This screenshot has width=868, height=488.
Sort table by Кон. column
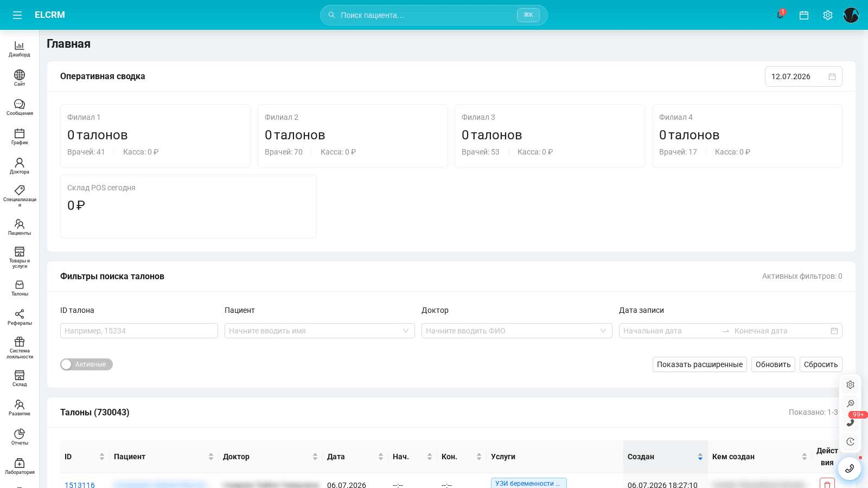(462, 457)
